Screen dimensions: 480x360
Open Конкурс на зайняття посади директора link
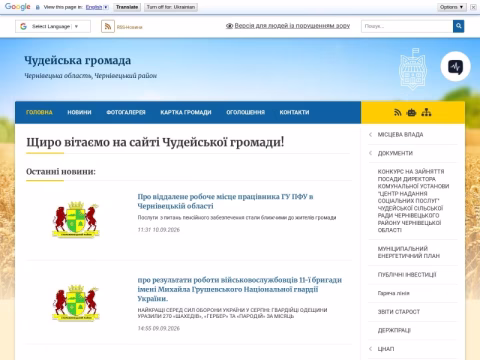click(413, 201)
